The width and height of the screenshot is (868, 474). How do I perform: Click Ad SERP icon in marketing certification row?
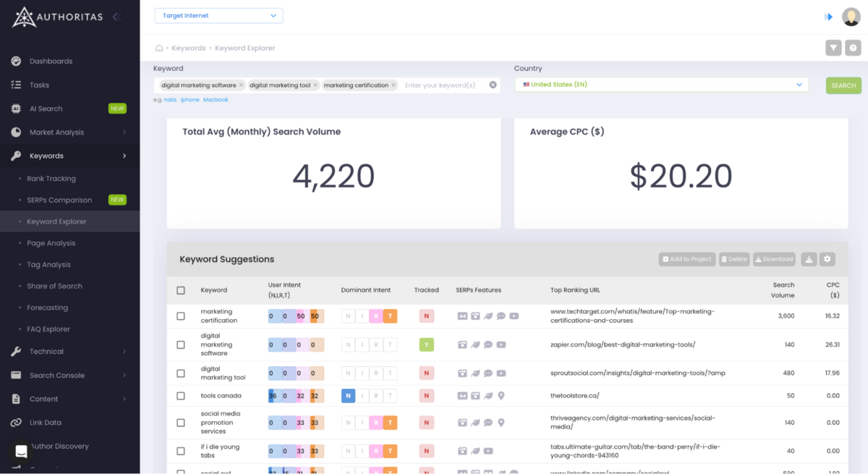pyautogui.click(x=462, y=316)
